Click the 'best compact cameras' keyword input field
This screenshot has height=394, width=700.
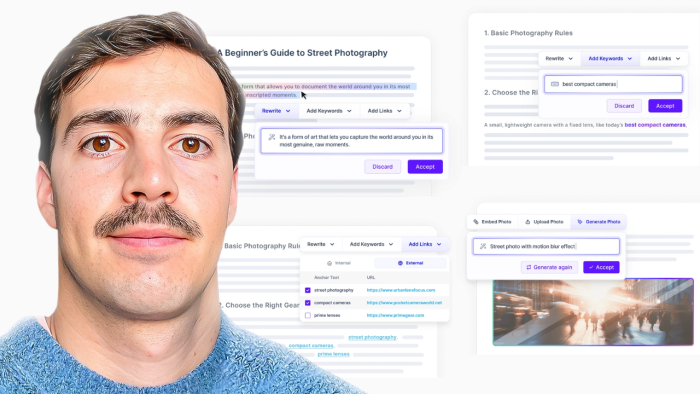[x=613, y=84]
